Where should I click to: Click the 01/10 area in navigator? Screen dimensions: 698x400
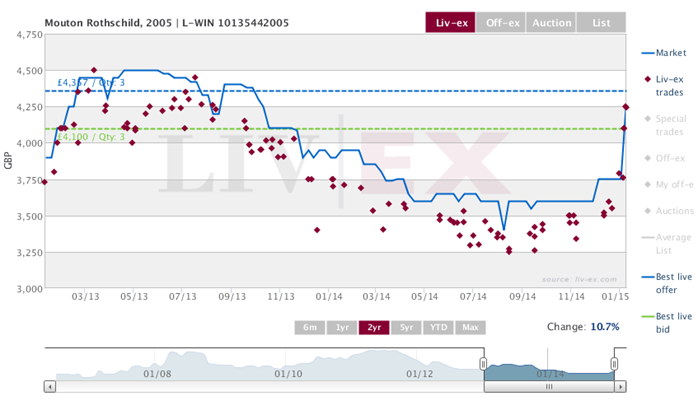[x=288, y=374]
